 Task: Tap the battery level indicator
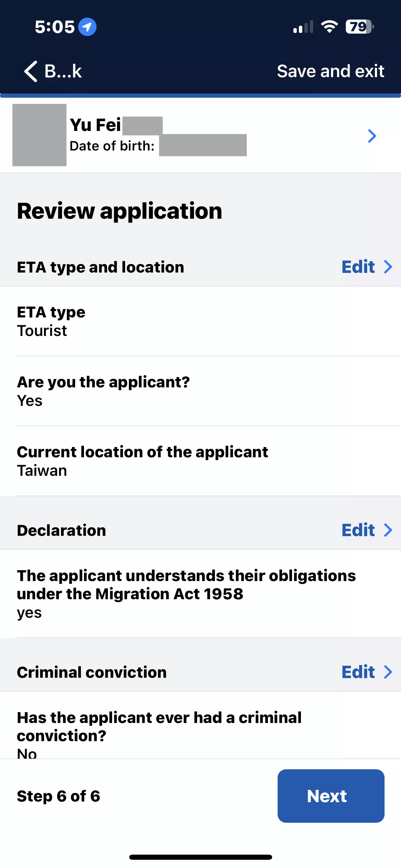pyautogui.click(x=359, y=27)
